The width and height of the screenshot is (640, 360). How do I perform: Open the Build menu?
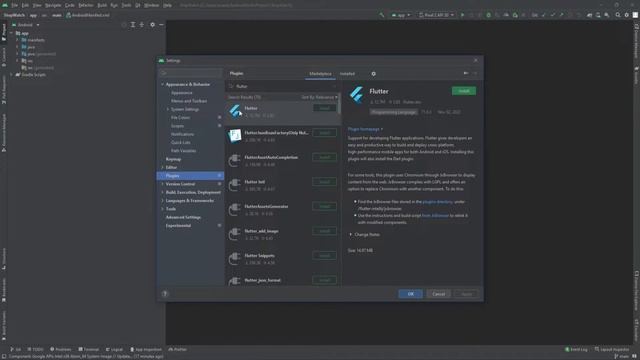pos(102,5)
